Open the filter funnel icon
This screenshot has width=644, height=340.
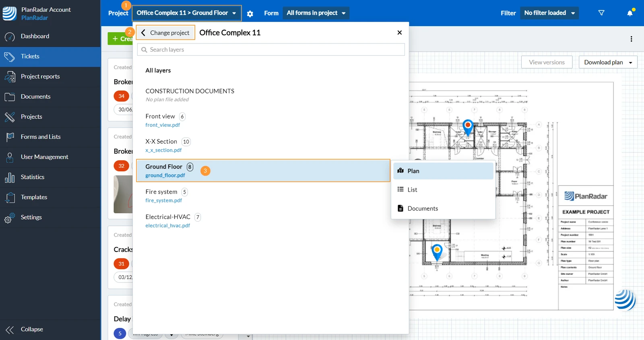pos(601,13)
